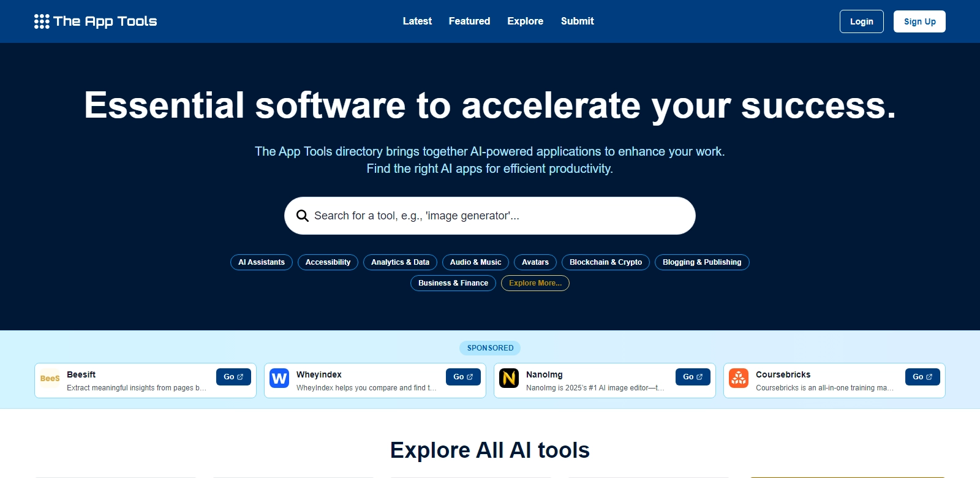
Task: Select the AI Assistants category tag
Action: pos(262,262)
